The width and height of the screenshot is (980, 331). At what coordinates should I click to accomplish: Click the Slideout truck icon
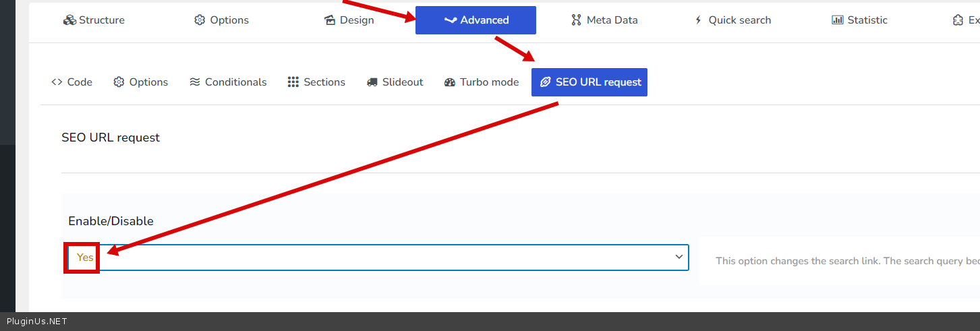point(372,82)
